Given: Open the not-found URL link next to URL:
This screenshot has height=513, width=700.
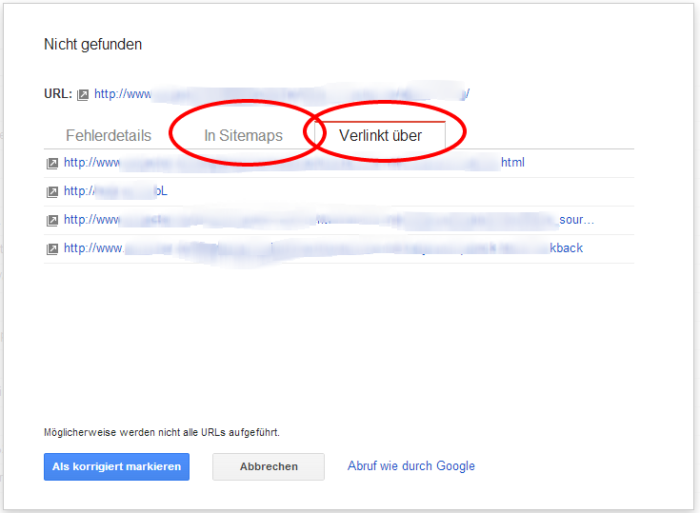Looking at the screenshot, I should pos(282,94).
